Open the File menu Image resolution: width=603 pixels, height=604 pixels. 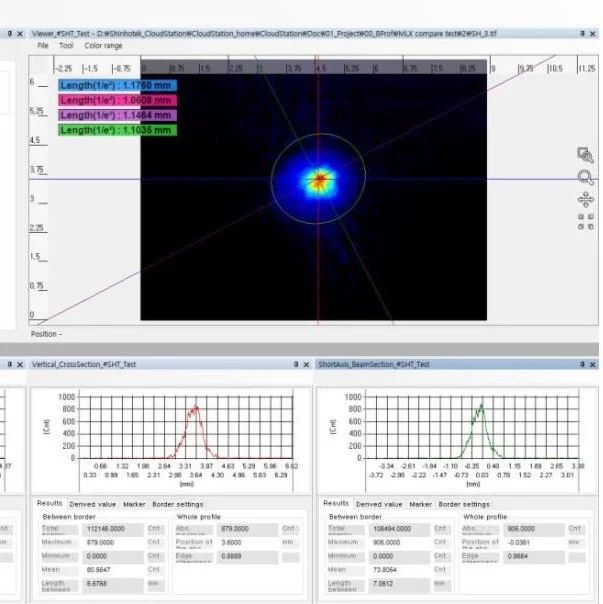[43, 45]
